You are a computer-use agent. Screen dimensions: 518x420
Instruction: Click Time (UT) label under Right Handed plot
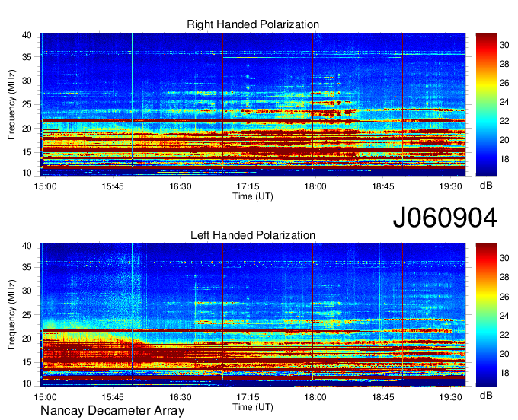point(253,196)
